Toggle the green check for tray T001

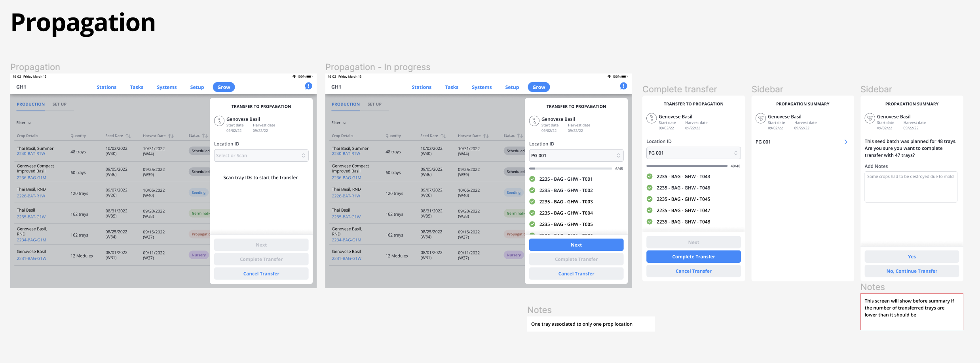tap(532, 179)
